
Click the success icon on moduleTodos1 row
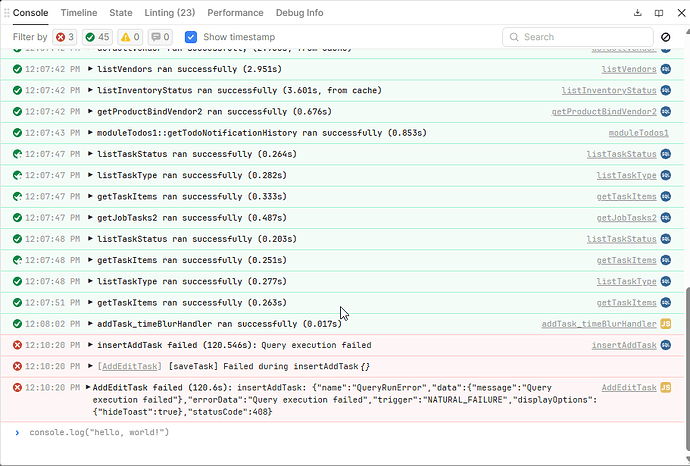coord(17,132)
